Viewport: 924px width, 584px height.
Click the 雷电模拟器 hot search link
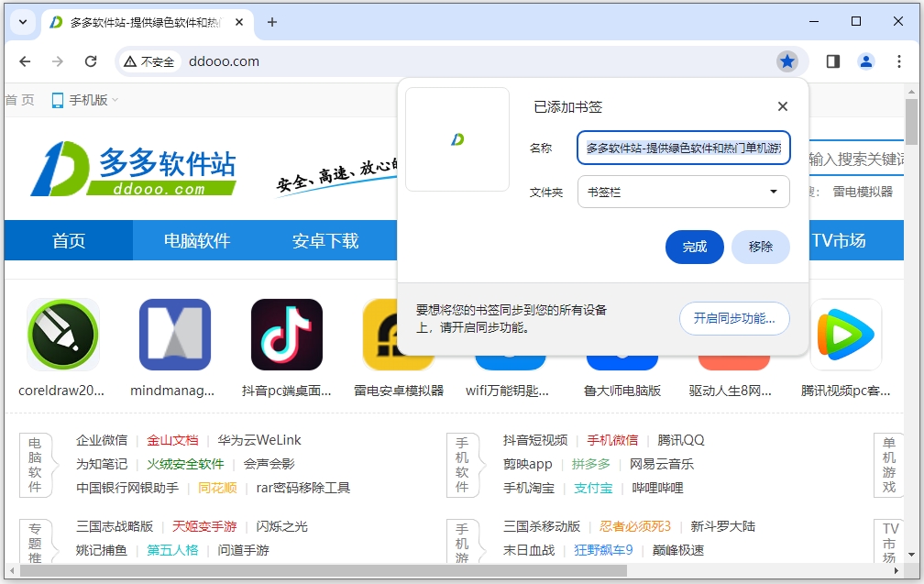[x=863, y=192]
